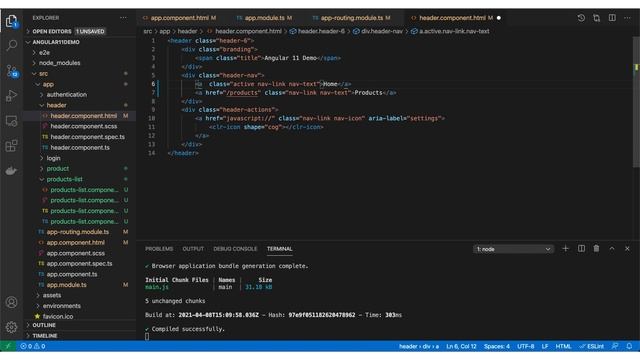
Task: Collapse the src folder
Action: 80,74
